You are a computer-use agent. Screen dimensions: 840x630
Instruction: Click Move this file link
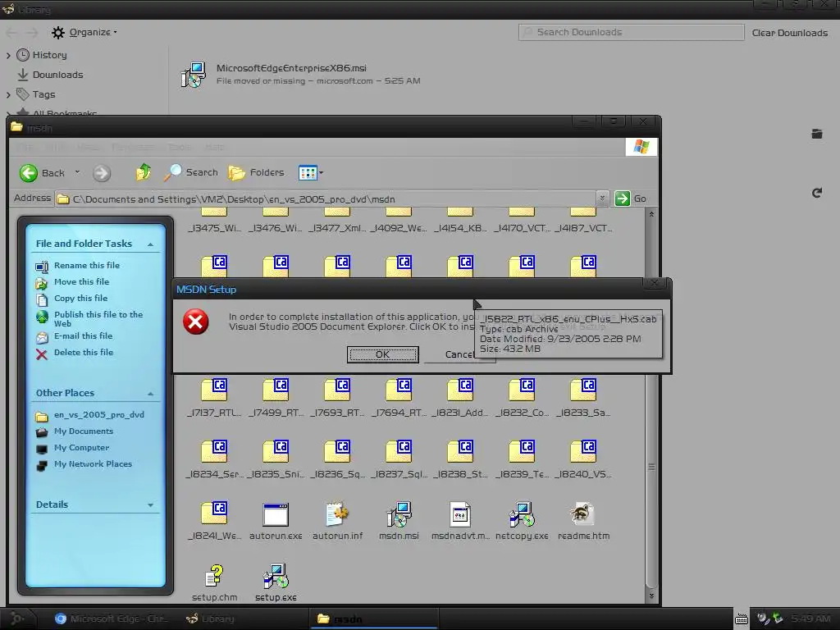pos(81,282)
